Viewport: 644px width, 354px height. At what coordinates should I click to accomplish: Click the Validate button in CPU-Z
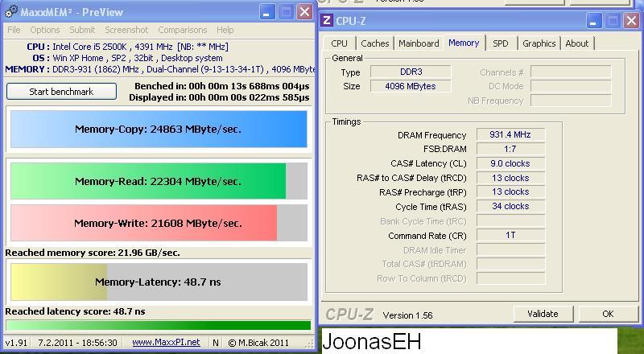tap(543, 314)
